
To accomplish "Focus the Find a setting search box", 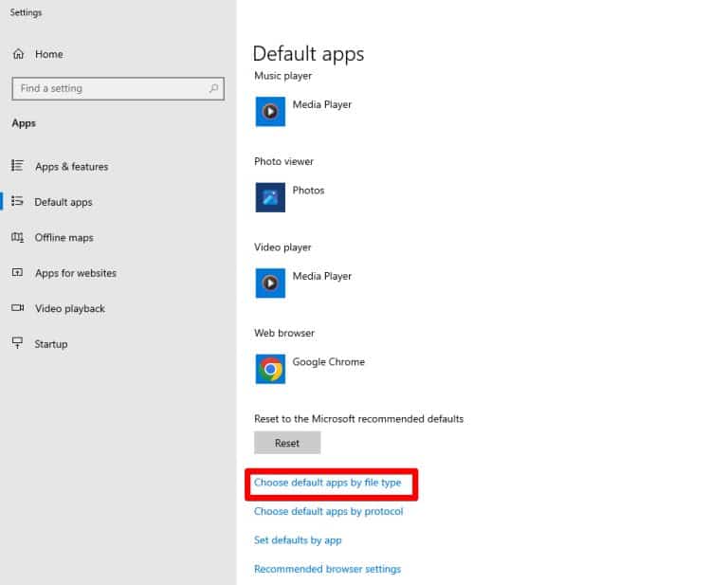I will [x=109, y=89].
